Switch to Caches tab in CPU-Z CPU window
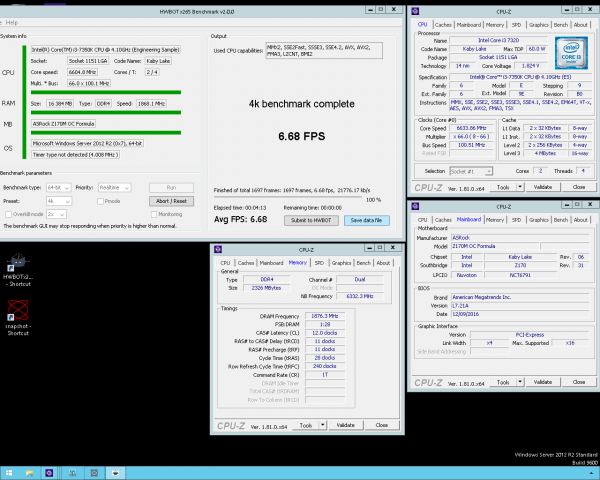The height and width of the screenshot is (480, 600). coord(443,25)
